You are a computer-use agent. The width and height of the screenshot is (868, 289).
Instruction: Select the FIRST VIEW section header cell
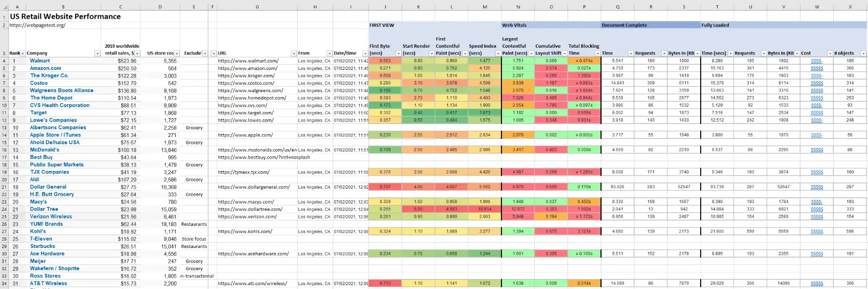coord(435,25)
